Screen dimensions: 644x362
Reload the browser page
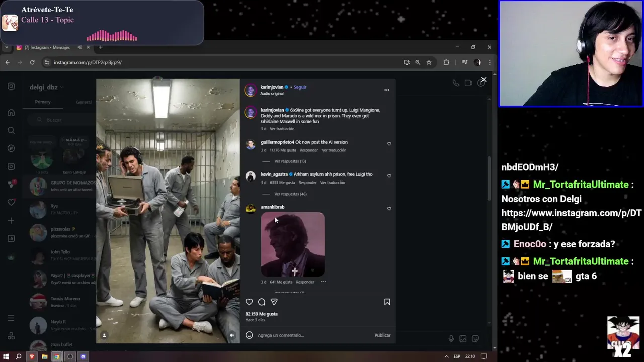point(32,62)
